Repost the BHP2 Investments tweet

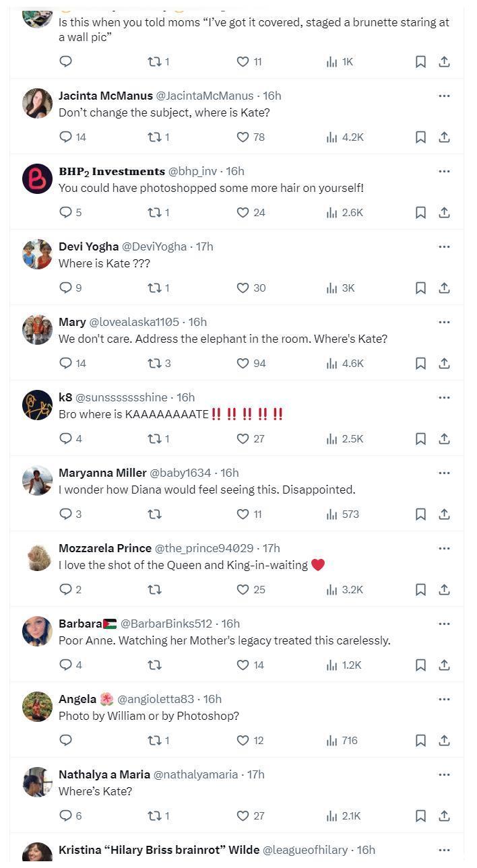pyautogui.click(x=155, y=213)
